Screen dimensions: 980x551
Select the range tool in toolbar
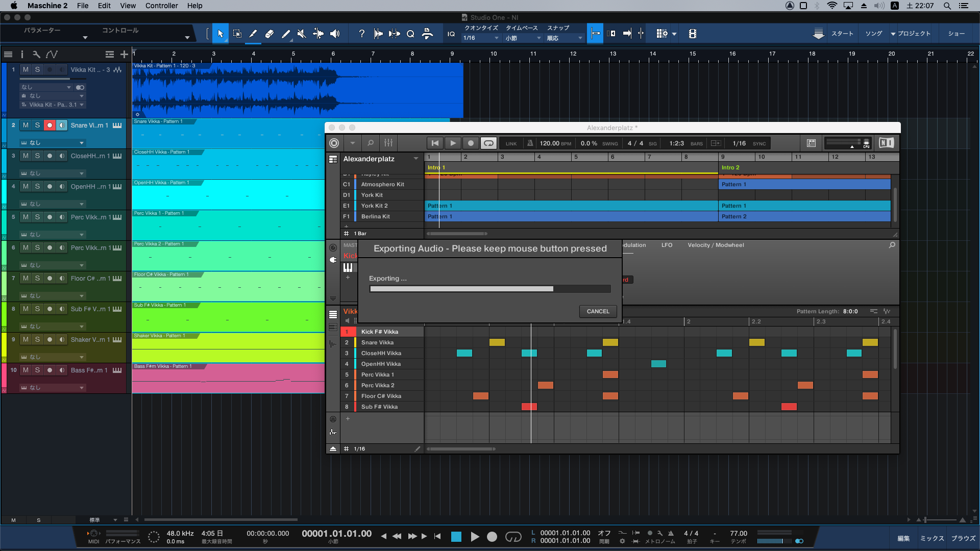point(237,34)
